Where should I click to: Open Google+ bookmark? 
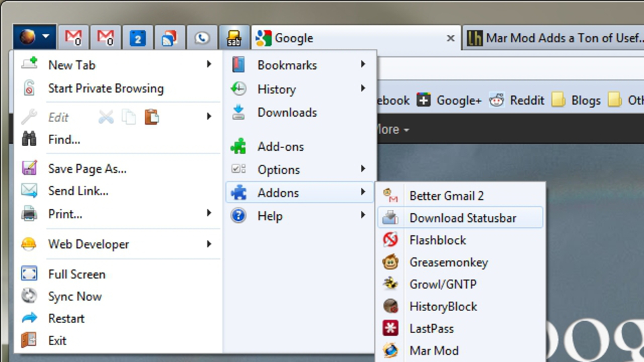click(x=449, y=100)
